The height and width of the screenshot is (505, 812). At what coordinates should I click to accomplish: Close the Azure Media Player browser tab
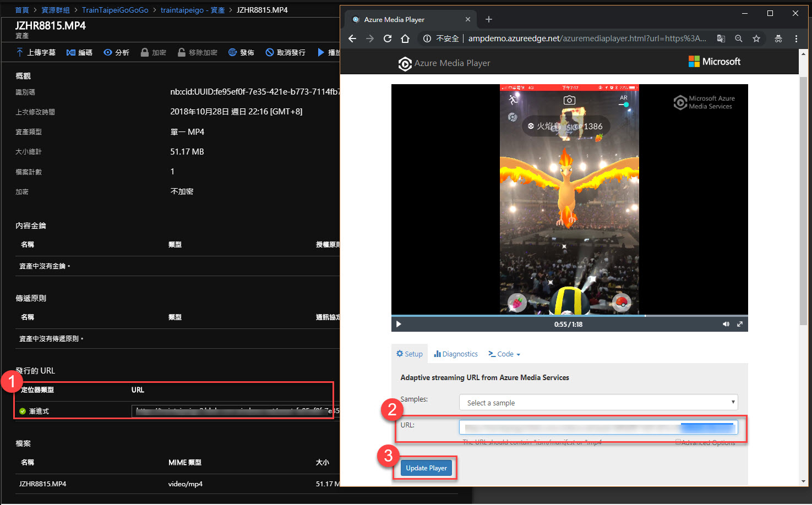(x=467, y=19)
